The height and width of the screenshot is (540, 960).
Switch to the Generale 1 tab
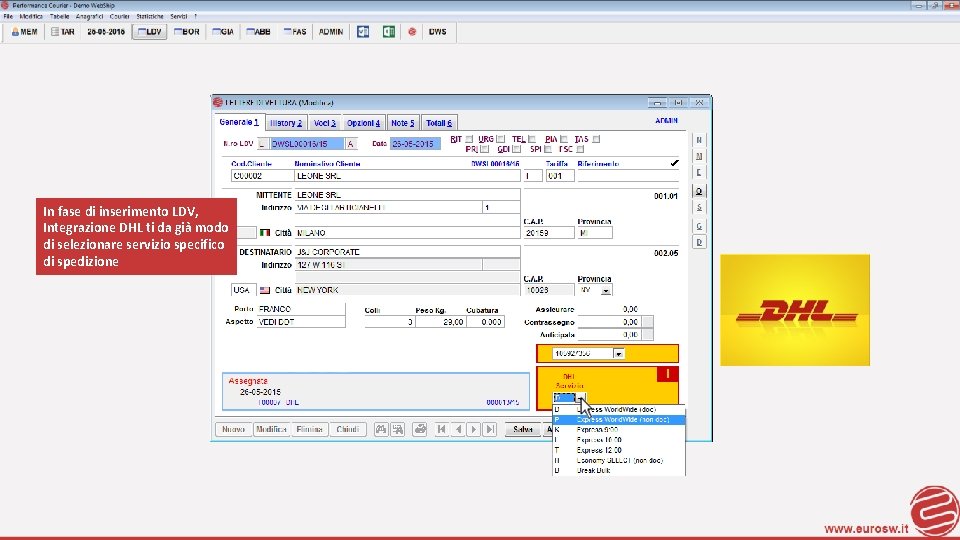[239, 122]
